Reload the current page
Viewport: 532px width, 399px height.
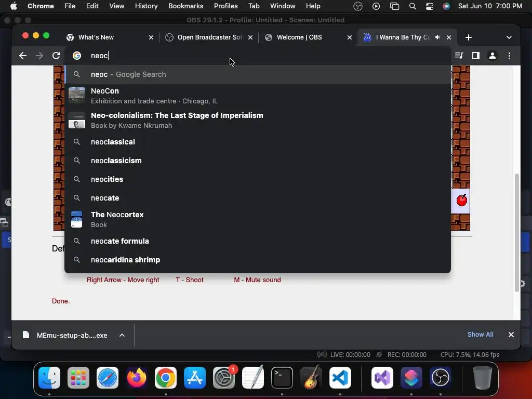click(x=56, y=56)
